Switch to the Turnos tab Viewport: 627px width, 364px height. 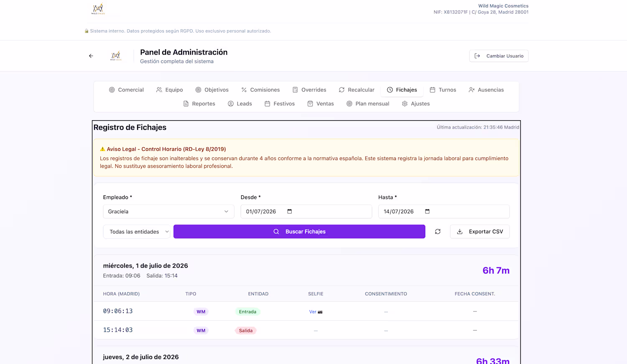coord(443,90)
